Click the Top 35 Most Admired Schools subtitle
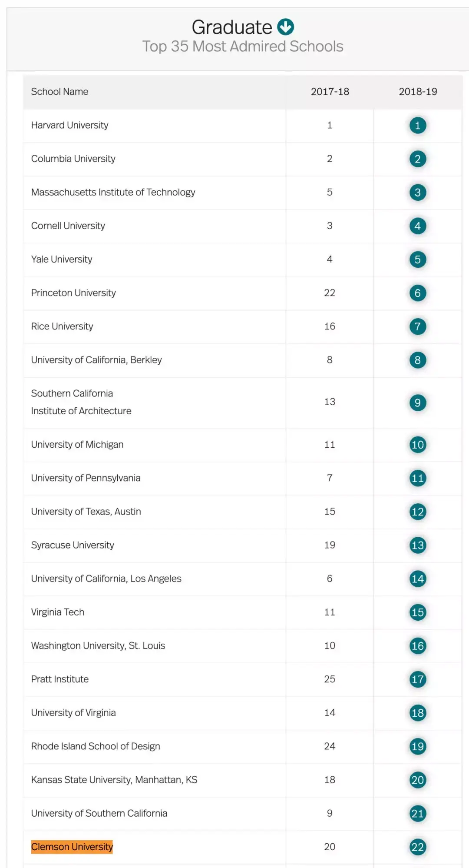Image resolution: width=469 pixels, height=868 pixels. tap(243, 47)
